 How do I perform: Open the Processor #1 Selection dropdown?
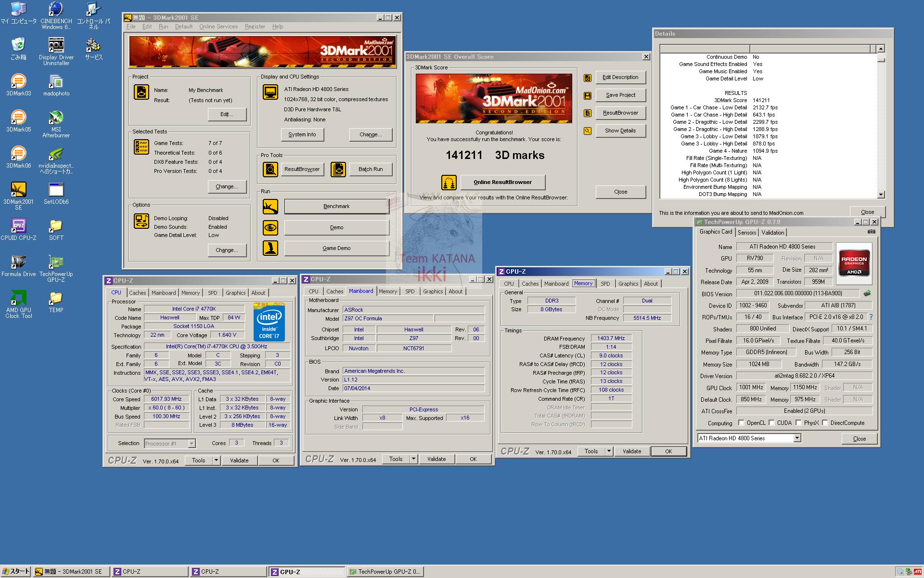pos(192,444)
